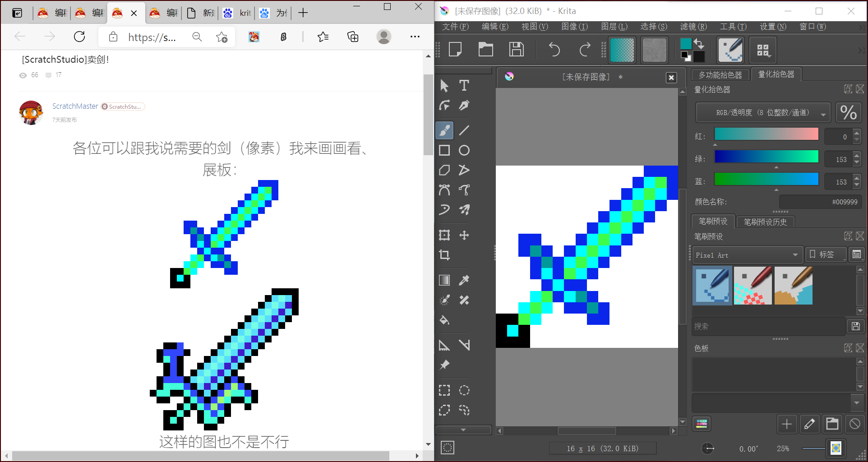This screenshot has width=868, height=462.
Task: Toggle floating for the 色板 docker
Action: (x=848, y=348)
